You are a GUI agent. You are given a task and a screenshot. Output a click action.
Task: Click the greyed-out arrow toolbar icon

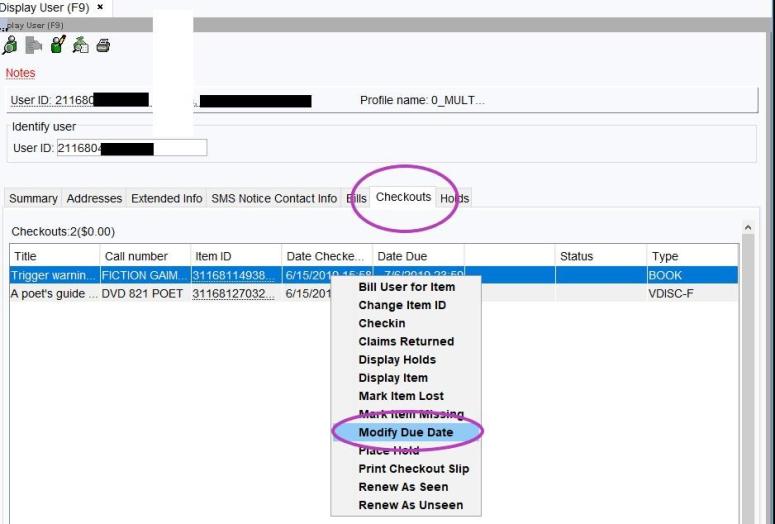tap(34, 45)
